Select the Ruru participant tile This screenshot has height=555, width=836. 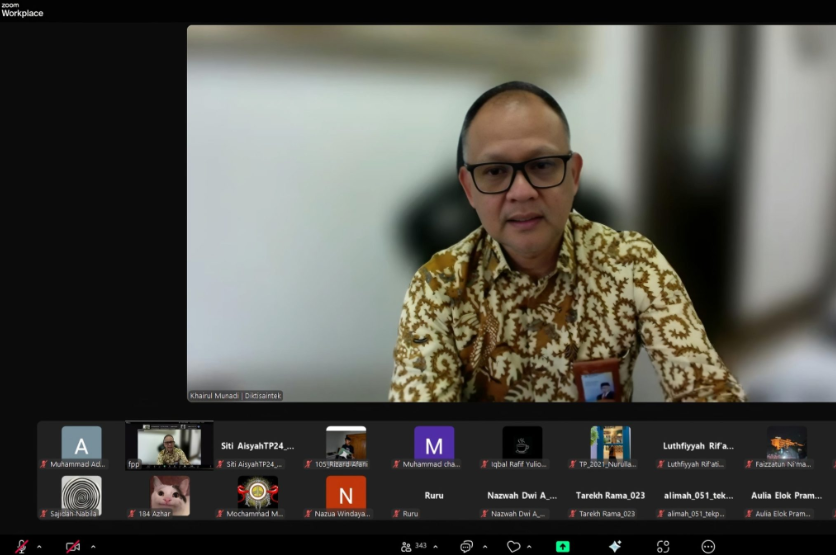point(434,496)
